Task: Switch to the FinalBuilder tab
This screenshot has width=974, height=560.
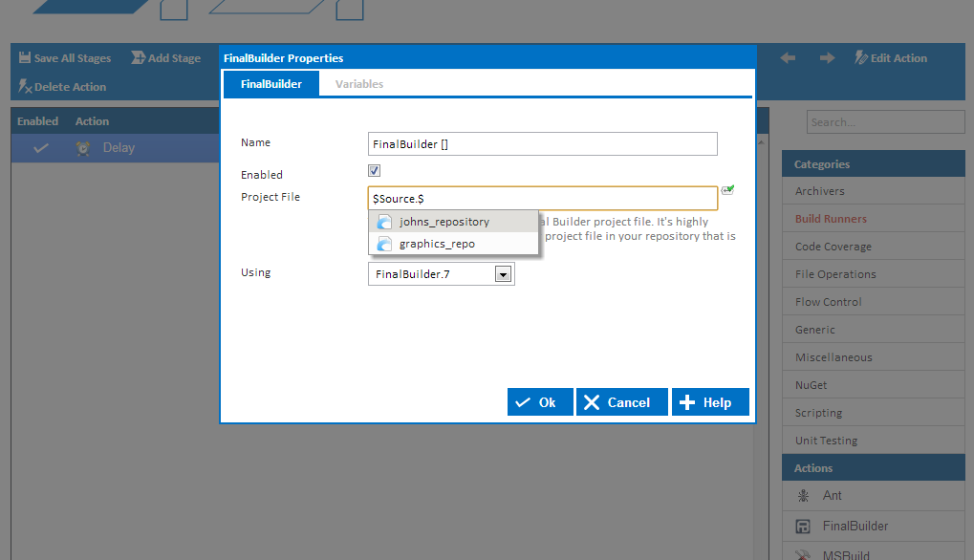Action: tap(271, 84)
